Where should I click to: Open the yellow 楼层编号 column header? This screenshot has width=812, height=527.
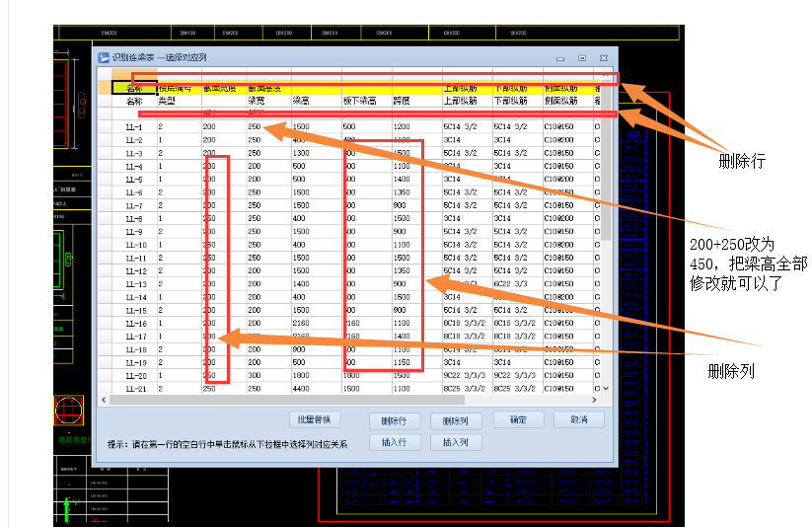point(180,88)
